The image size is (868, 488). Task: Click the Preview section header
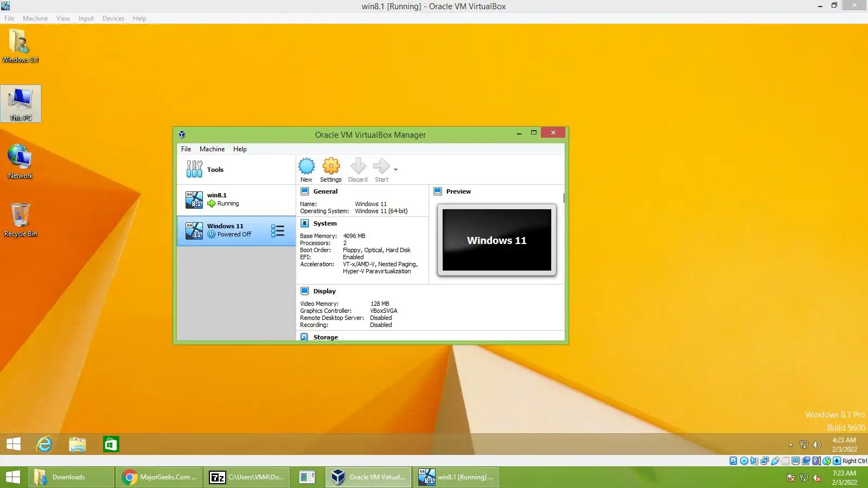(x=458, y=191)
